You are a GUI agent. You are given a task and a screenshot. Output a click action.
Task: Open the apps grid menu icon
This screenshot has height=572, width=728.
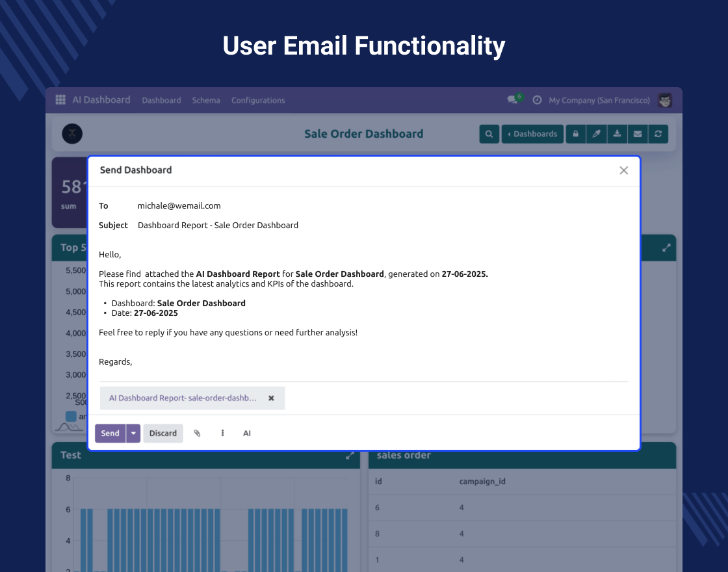pos(60,100)
